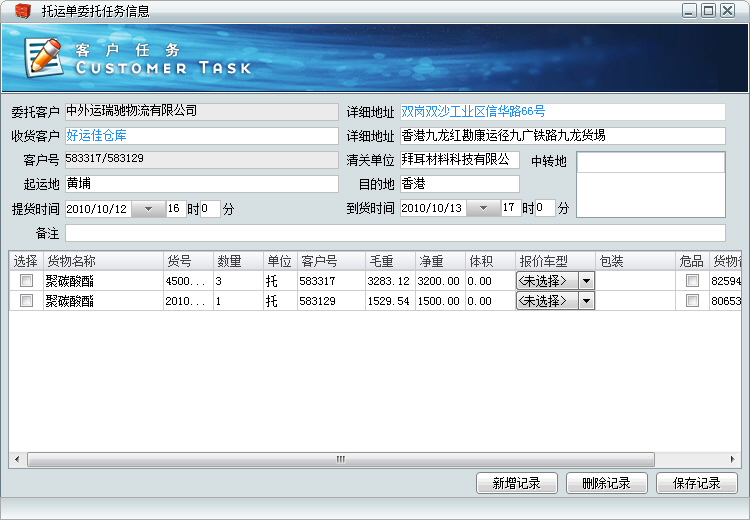Expand 报价车型 dropdown in first row
The width and height of the screenshot is (750, 520).
tap(586, 281)
